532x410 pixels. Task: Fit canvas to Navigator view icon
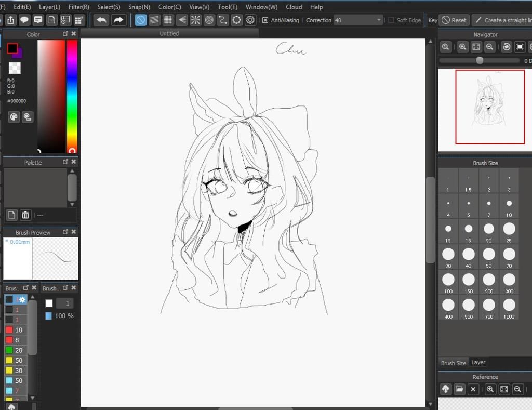coord(476,47)
